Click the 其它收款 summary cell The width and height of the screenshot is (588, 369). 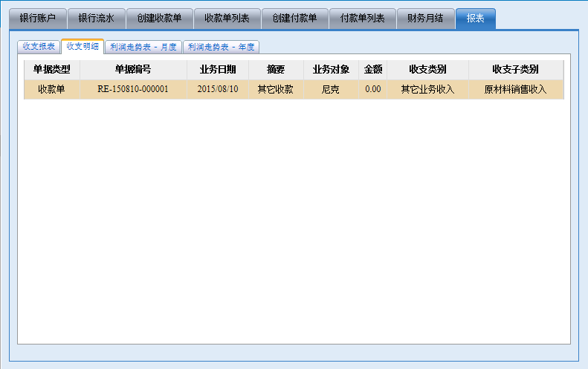tap(276, 89)
